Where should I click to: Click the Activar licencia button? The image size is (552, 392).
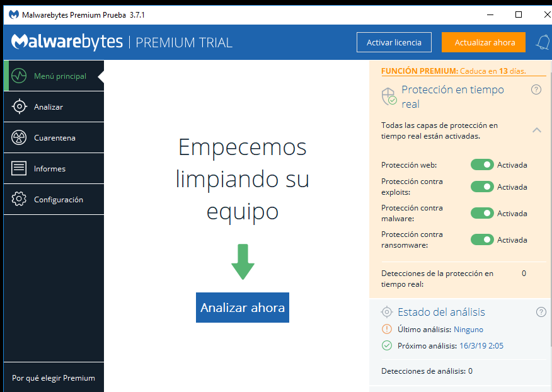click(394, 42)
